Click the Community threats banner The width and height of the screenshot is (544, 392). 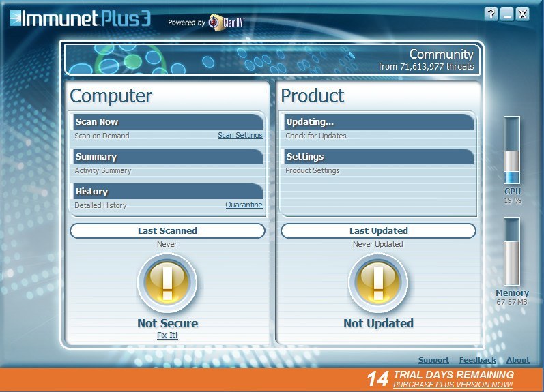(272, 59)
